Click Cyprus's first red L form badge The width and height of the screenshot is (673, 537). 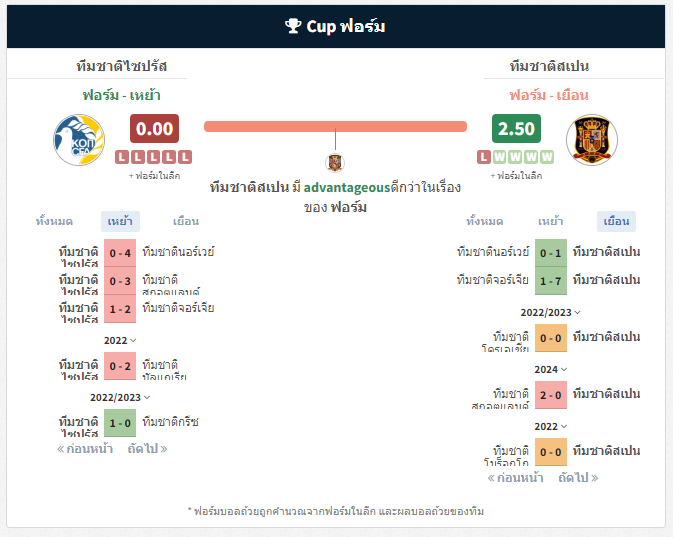click(x=122, y=157)
